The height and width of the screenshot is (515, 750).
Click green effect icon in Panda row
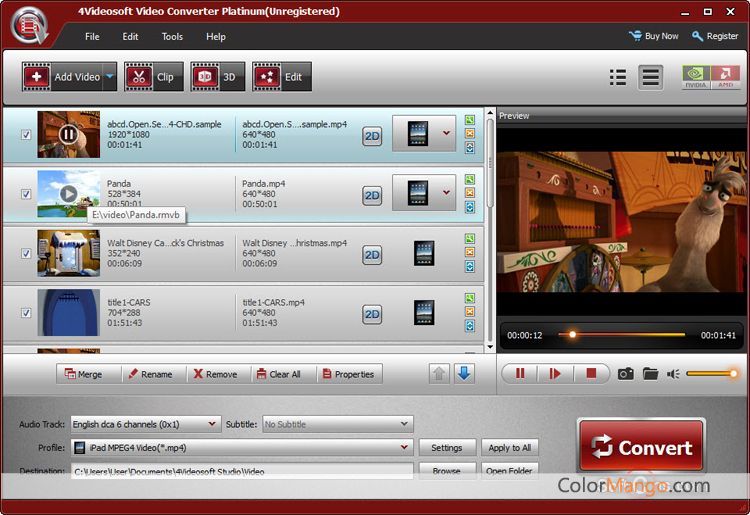(470, 179)
